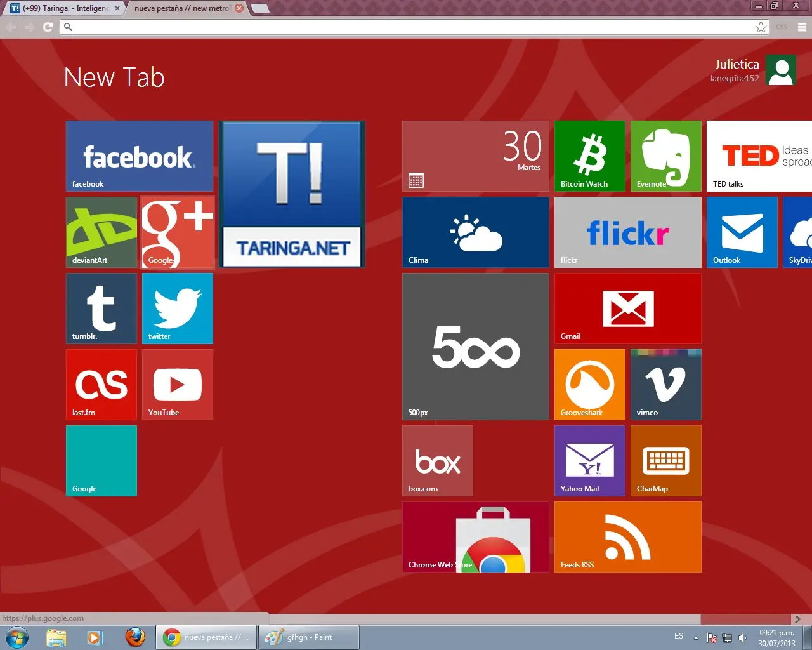812x650 pixels.
Task: Open the teal Google tile
Action: pos(101,461)
